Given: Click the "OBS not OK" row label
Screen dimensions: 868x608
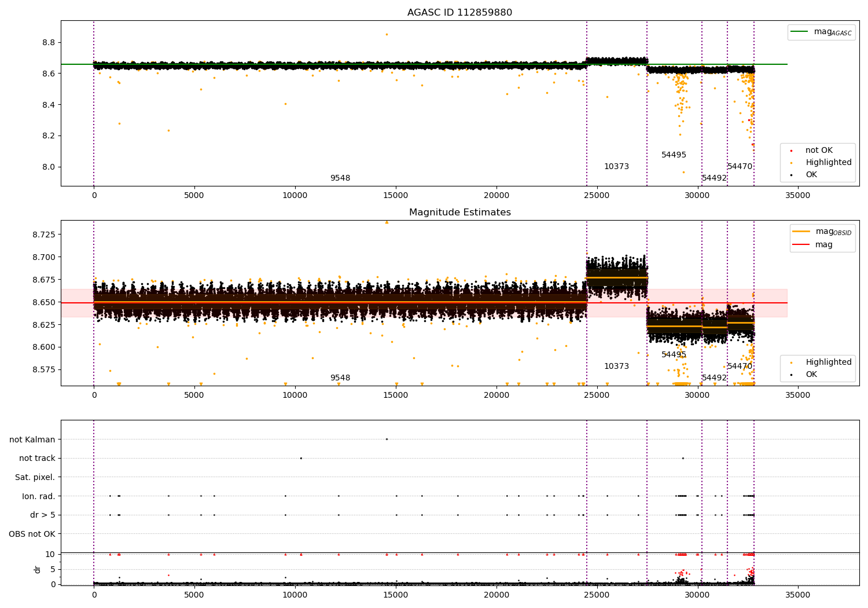Looking at the screenshot, I should tap(32, 534).
